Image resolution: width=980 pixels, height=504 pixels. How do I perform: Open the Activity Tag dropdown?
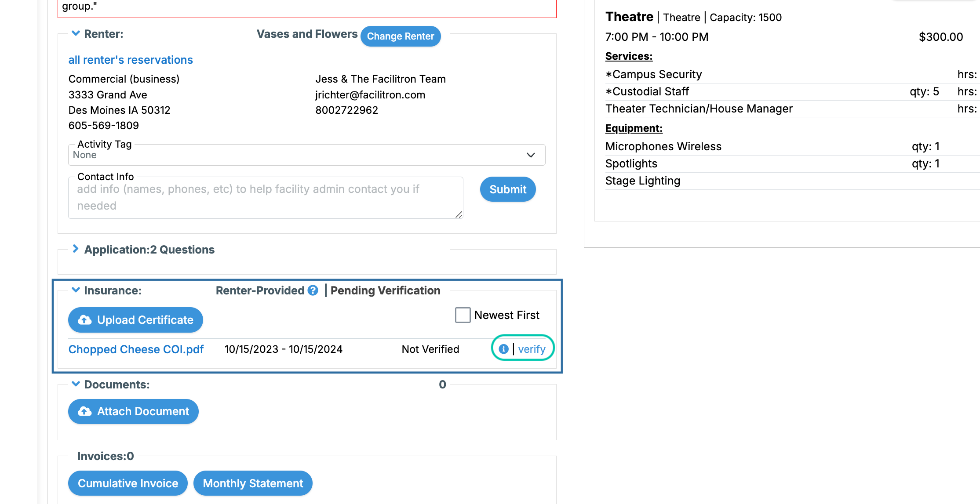[306, 155]
